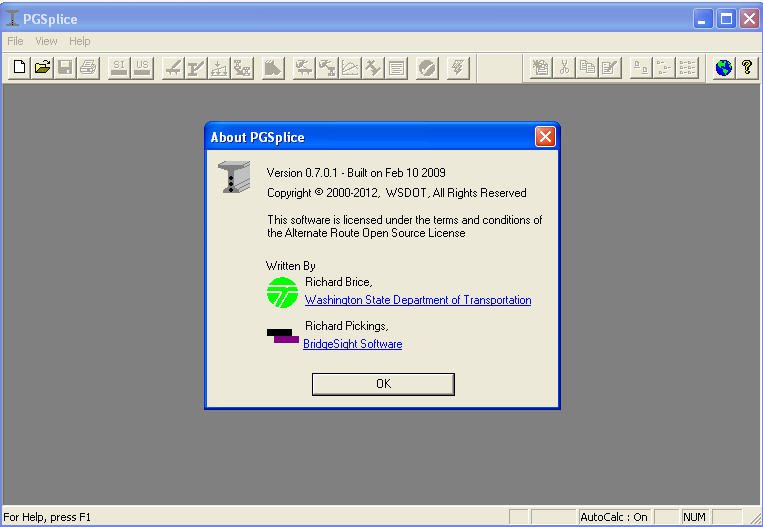Close the About PGSplice dialog
The image size is (763, 527).
545,137
